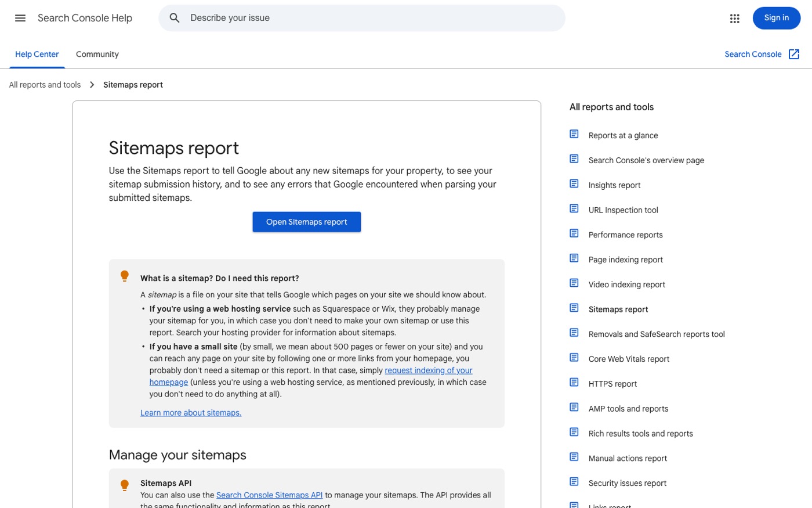Click the Sitemaps report breadcrumb
The image size is (812, 508).
point(133,85)
